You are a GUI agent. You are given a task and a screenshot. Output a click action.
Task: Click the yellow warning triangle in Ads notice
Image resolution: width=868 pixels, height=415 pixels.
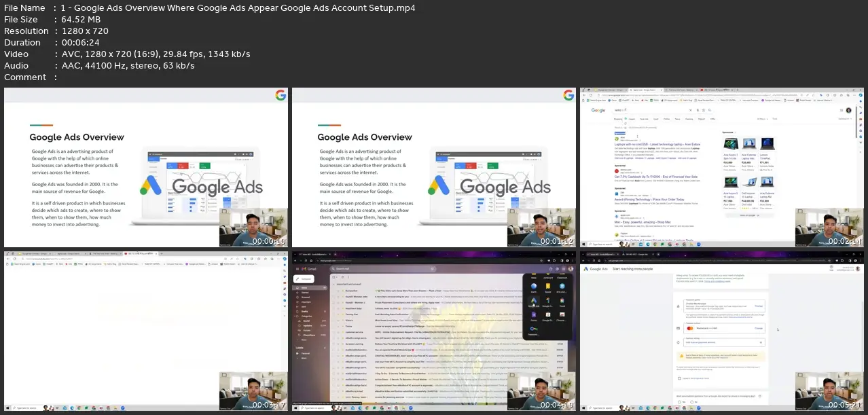(682, 356)
